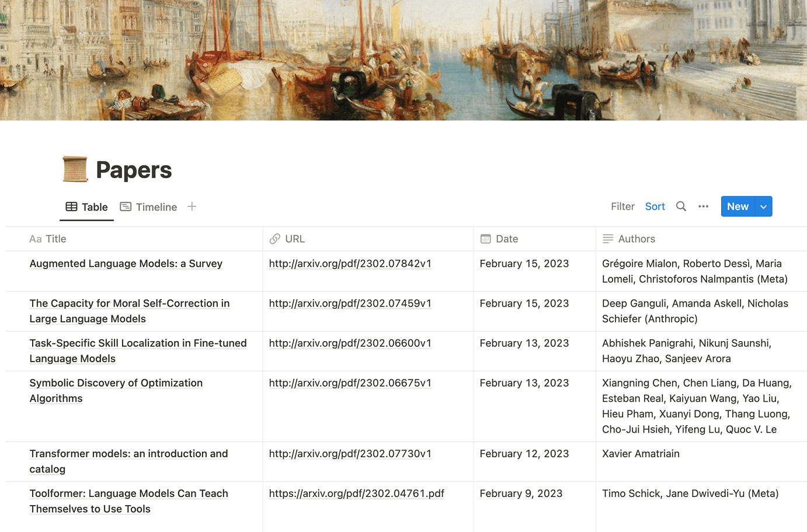The width and height of the screenshot is (807, 532).
Task: Click the Table view grid icon
Action: tap(71, 207)
